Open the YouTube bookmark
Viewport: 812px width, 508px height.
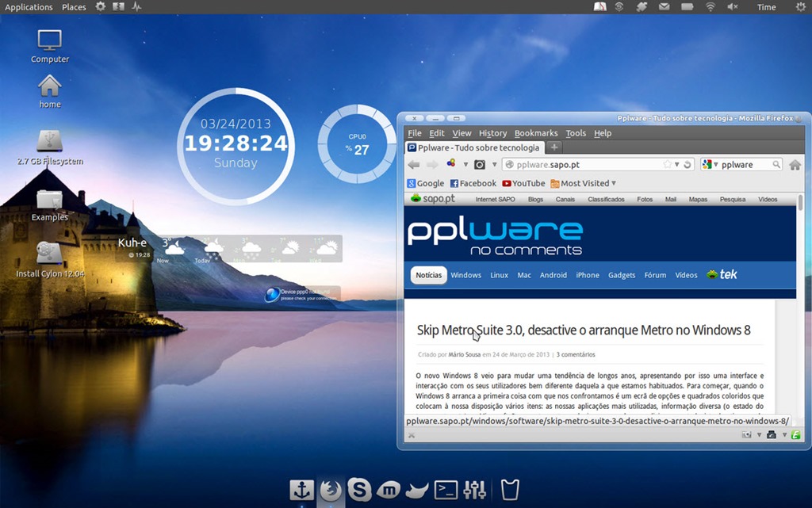click(x=523, y=183)
